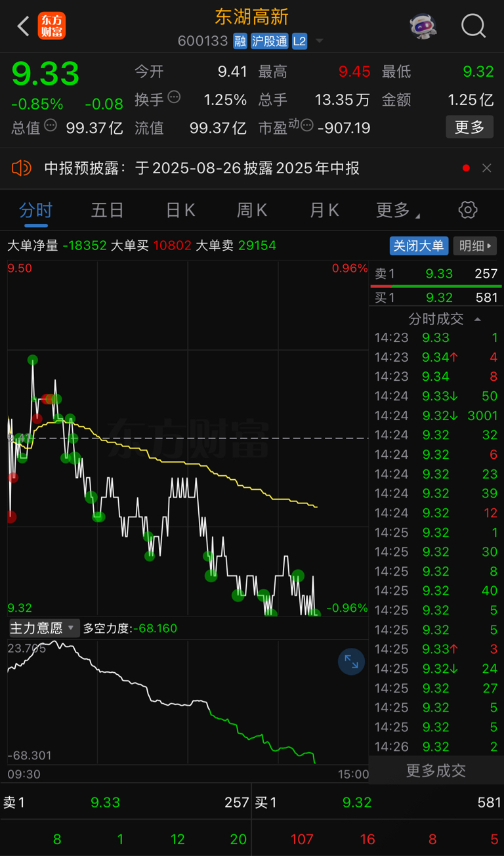The height and width of the screenshot is (856, 504).
Task: Expand the 更多 chart period dropdown
Action: pyautogui.click(x=398, y=210)
